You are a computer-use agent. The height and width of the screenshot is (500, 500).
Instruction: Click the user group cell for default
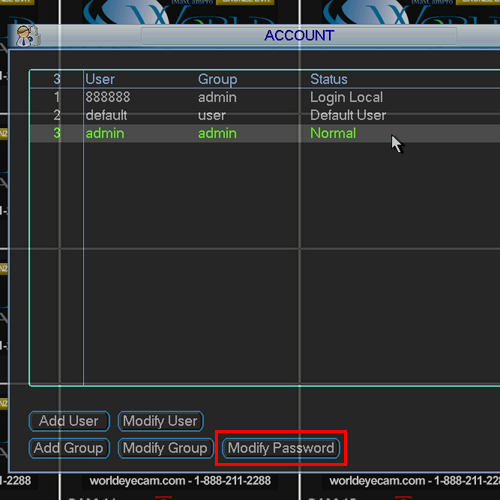[212, 116]
